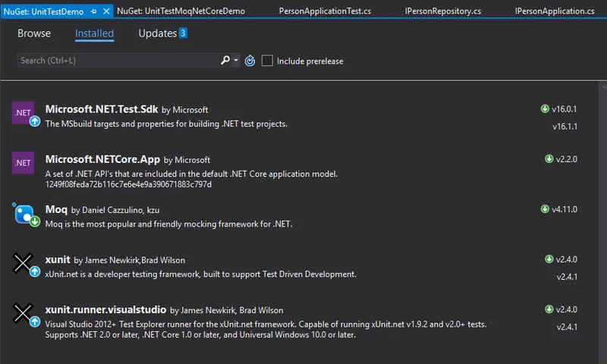This screenshot has height=364, width=607.
Task: Click update badge on xunit.runner.visualstudio icon
Action: (x=35, y=322)
